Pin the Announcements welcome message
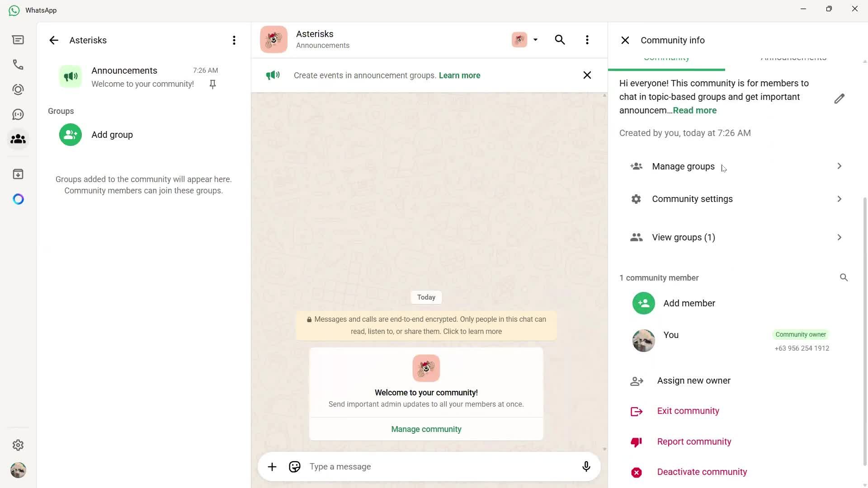Screen dimensions: 868x488 (x=212, y=84)
